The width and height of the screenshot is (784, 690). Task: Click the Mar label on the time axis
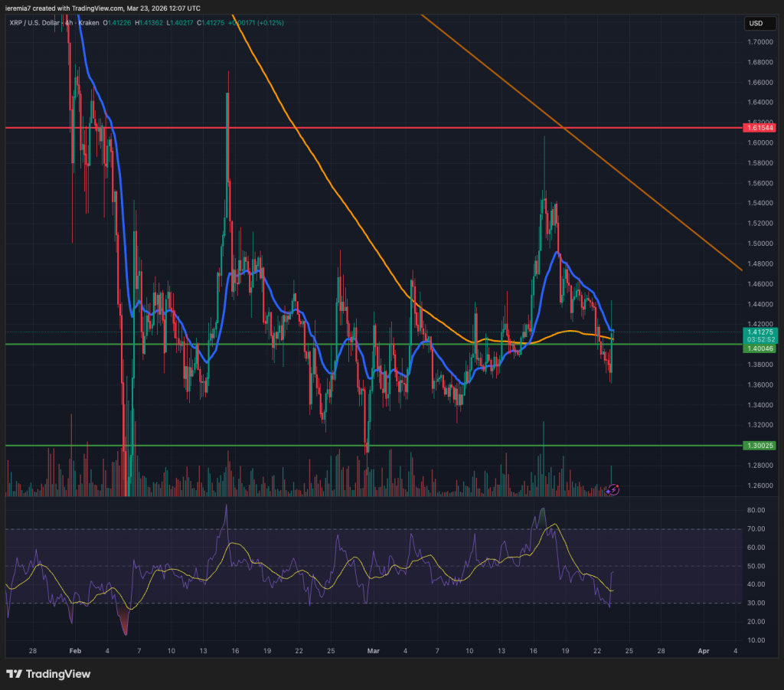click(x=374, y=652)
